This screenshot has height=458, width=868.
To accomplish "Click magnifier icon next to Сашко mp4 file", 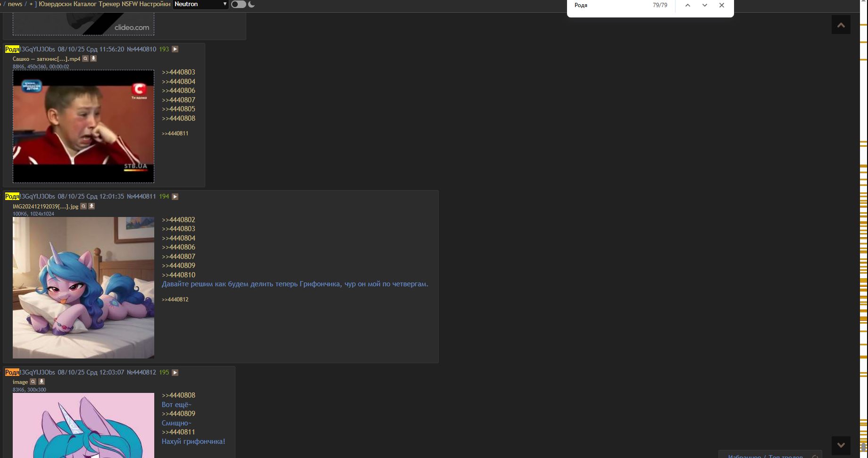I will pos(85,59).
